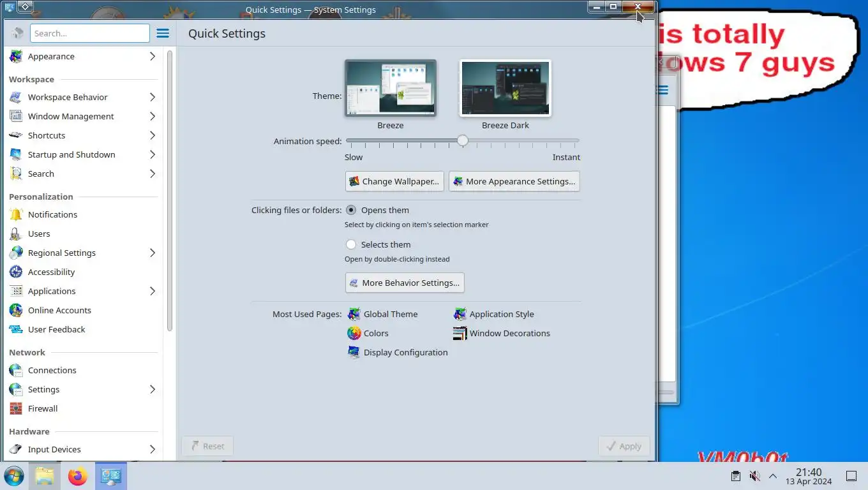Select the 'Selects them' radio option
Image resolution: width=868 pixels, height=490 pixels.
click(351, 244)
